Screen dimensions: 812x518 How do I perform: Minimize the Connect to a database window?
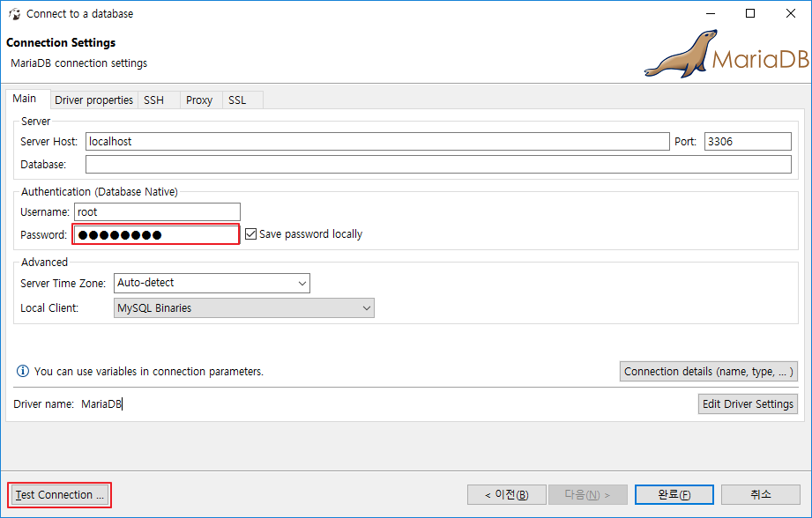tap(711, 13)
